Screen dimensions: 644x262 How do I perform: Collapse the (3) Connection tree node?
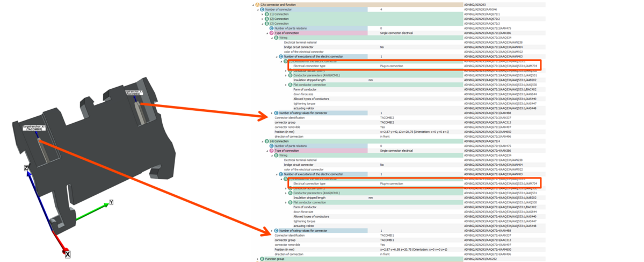click(x=262, y=24)
